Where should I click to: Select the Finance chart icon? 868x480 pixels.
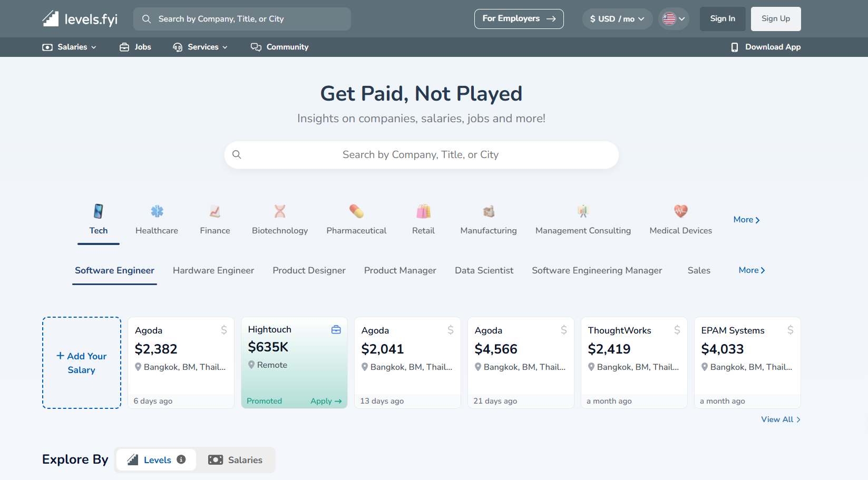click(x=215, y=211)
